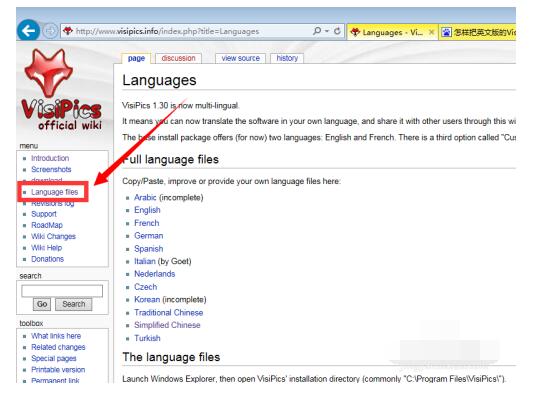This screenshot has width=556, height=395.
Task: Click the VisiPics official wiki fox logo
Action: coord(62,90)
